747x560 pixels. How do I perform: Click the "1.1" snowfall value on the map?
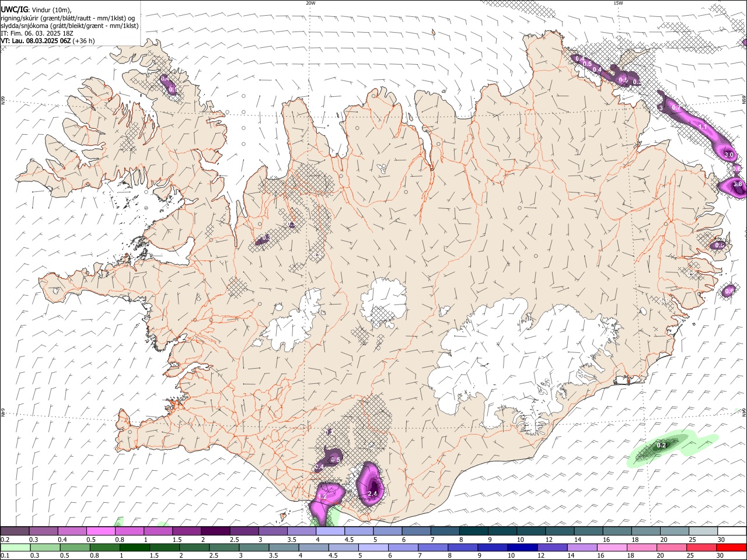pyautogui.click(x=703, y=127)
